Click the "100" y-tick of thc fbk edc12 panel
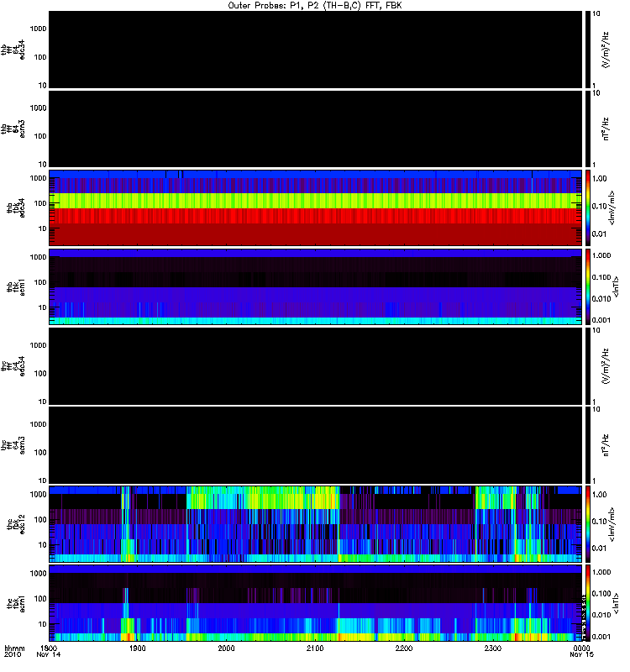This screenshot has height=672, width=630. click(40, 520)
